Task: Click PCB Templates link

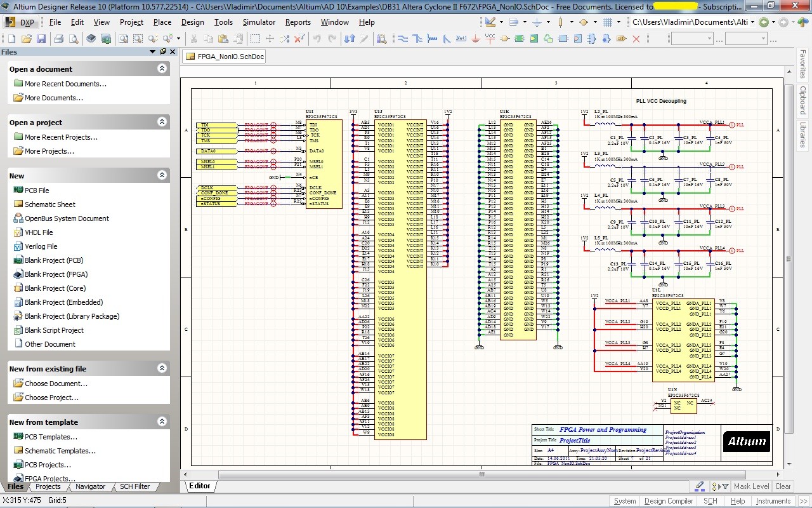Action: (x=51, y=437)
